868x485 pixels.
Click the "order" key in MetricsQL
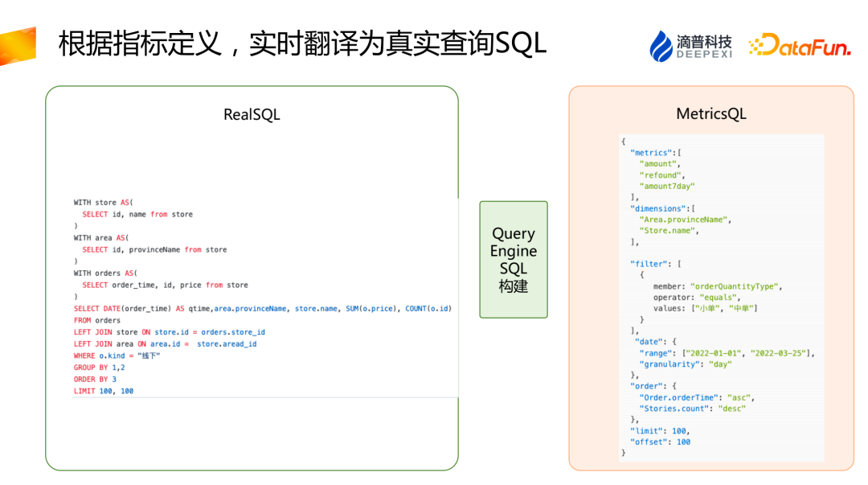pyautogui.click(x=646, y=386)
